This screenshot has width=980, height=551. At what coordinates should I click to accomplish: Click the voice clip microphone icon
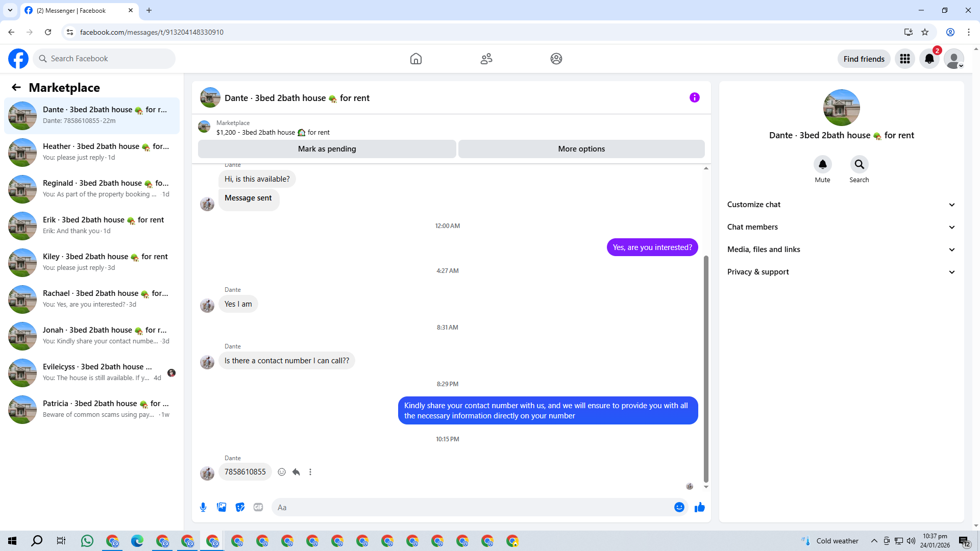[x=203, y=507]
